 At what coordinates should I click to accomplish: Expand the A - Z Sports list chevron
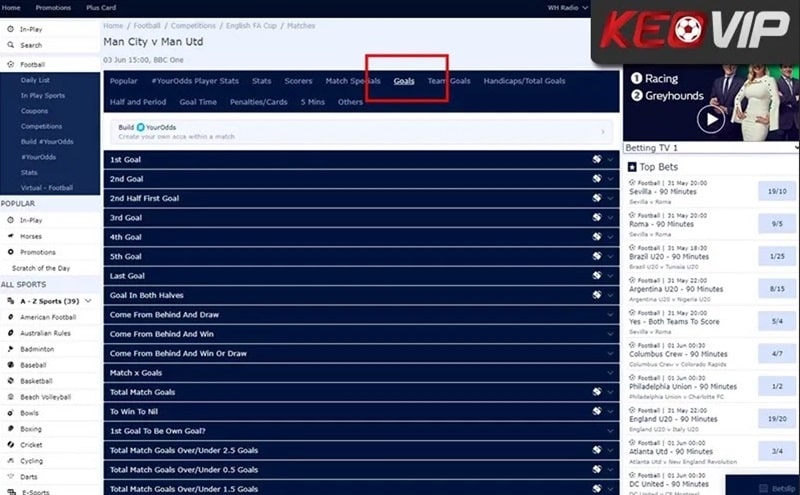(88, 301)
